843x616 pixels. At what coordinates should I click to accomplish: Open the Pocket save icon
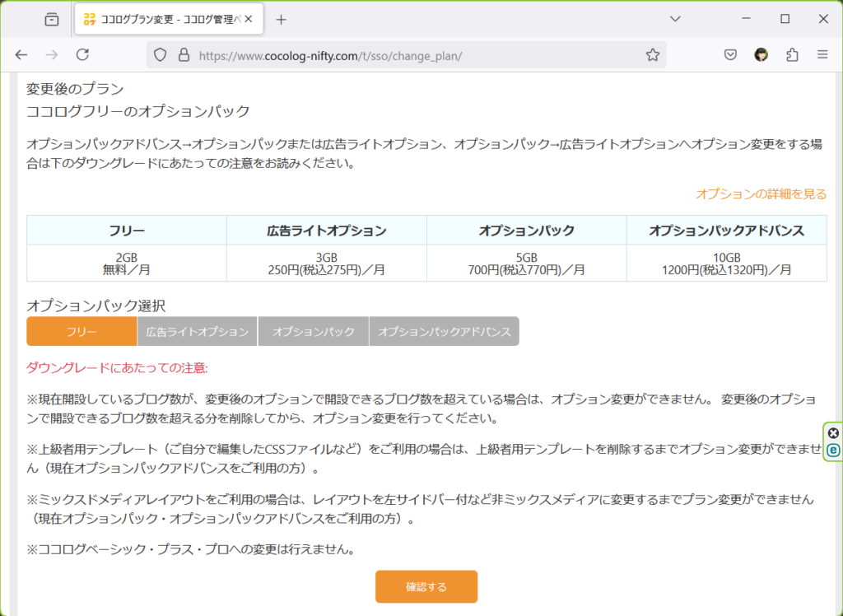pyautogui.click(x=730, y=55)
